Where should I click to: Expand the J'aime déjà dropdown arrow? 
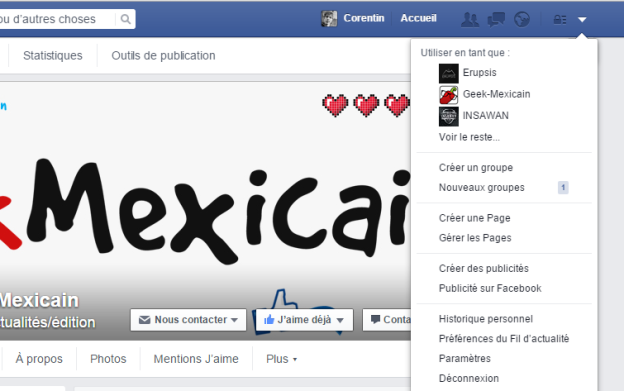pos(339,320)
